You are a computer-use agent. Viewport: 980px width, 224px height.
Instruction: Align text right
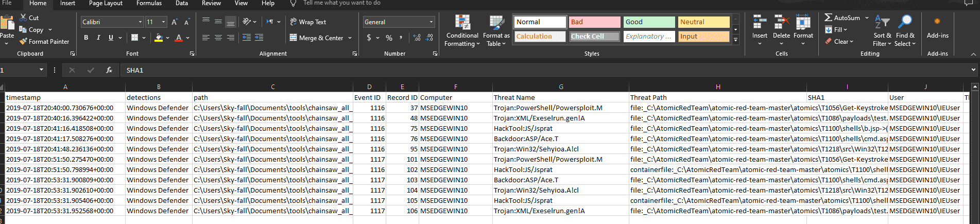(x=231, y=38)
